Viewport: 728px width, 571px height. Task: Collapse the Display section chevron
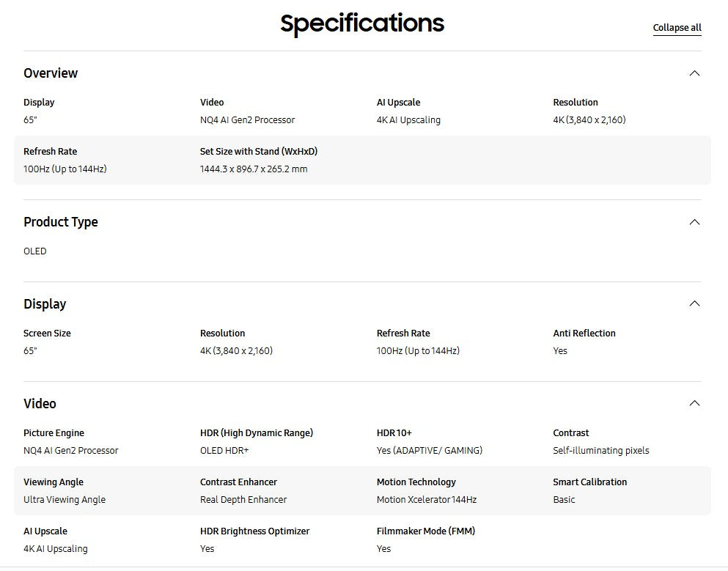coord(694,303)
